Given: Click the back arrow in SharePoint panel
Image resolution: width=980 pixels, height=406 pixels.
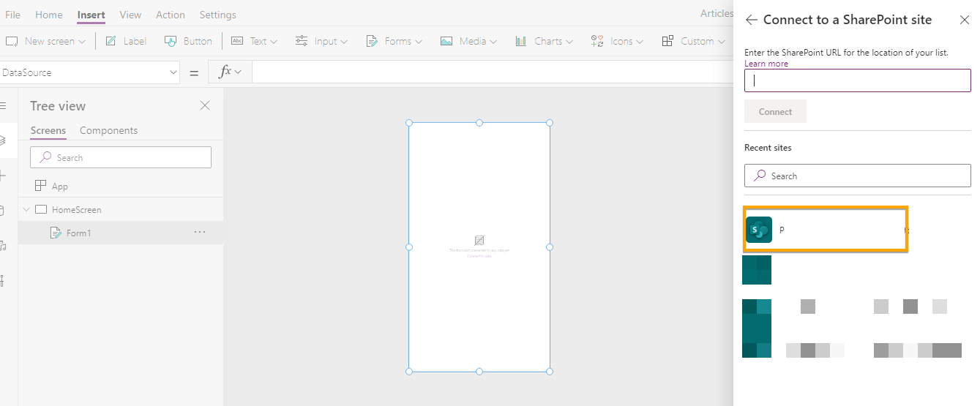Looking at the screenshot, I should (x=751, y=20).
